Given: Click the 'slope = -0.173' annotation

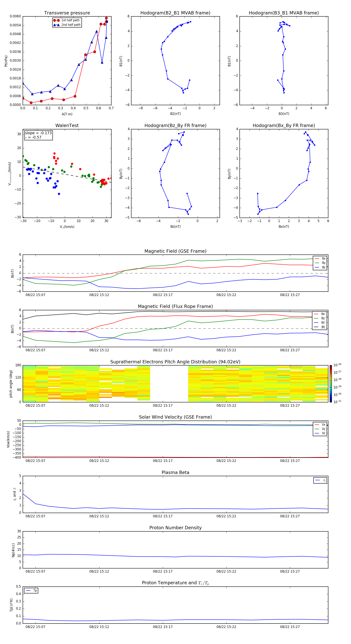Looking at the screenshot, I should (38, 133).
